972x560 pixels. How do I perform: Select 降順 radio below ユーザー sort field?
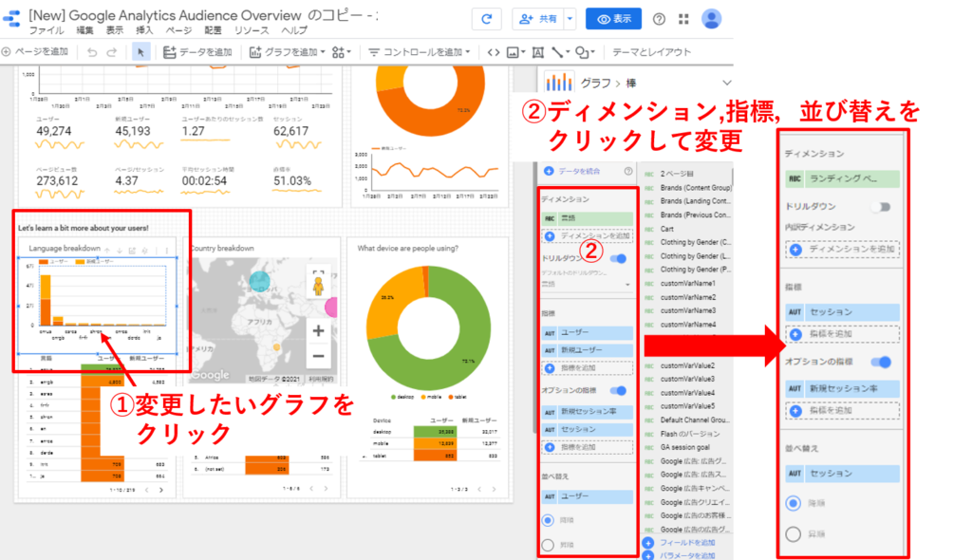[x=548, y=520]
